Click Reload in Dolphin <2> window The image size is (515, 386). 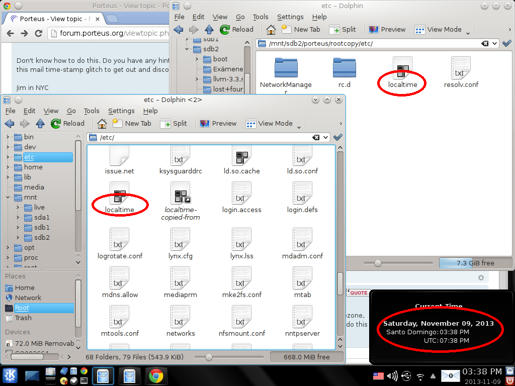[68, 124]
